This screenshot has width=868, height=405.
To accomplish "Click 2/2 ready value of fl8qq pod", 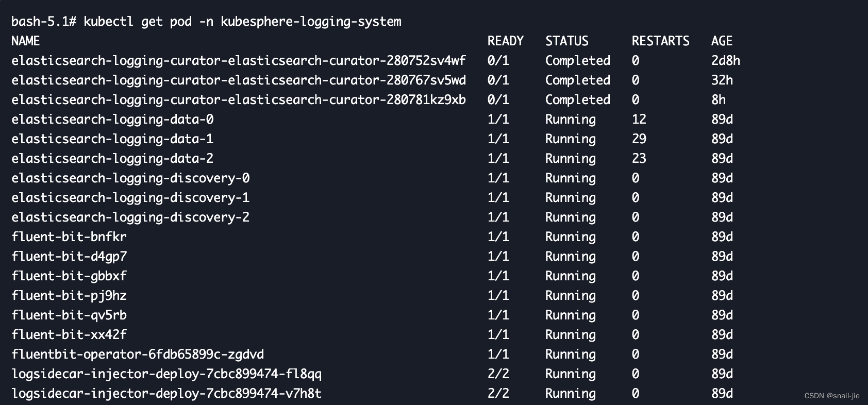I will [498, 374].
